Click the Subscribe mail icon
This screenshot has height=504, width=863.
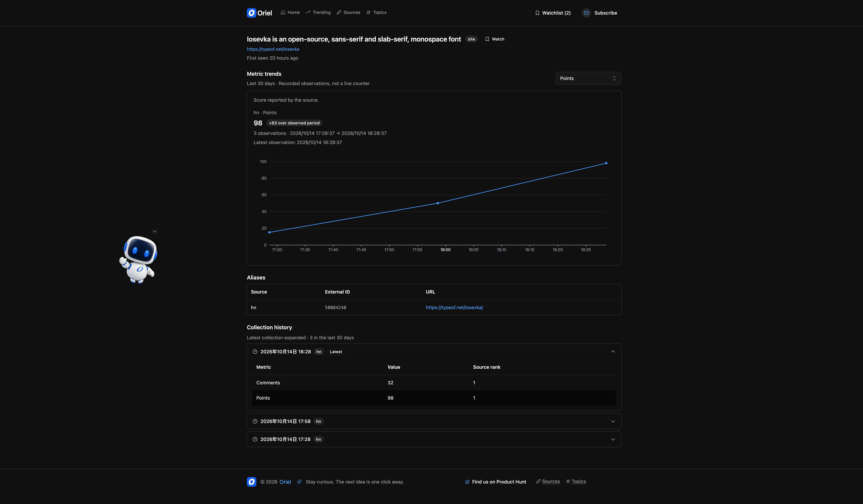click(x=586, y=13)
